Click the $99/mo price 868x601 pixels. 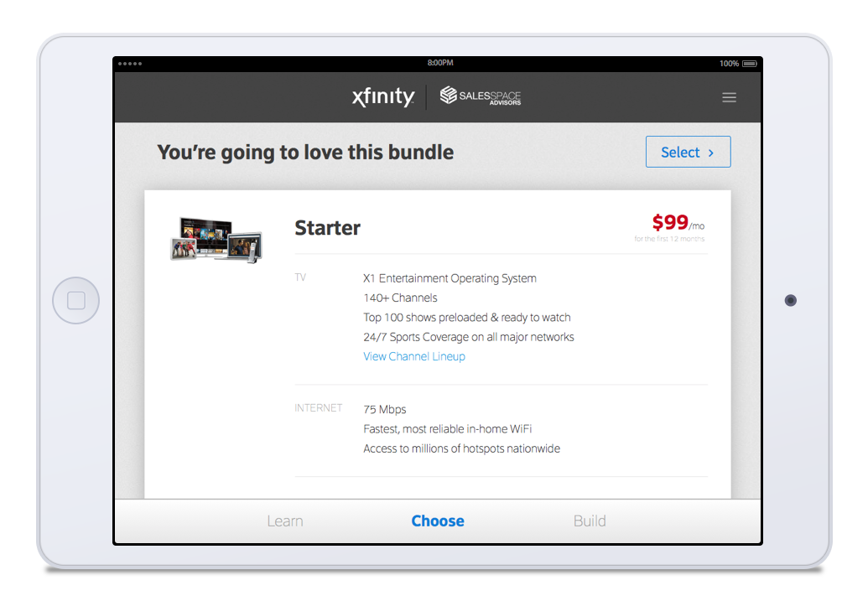678,222
